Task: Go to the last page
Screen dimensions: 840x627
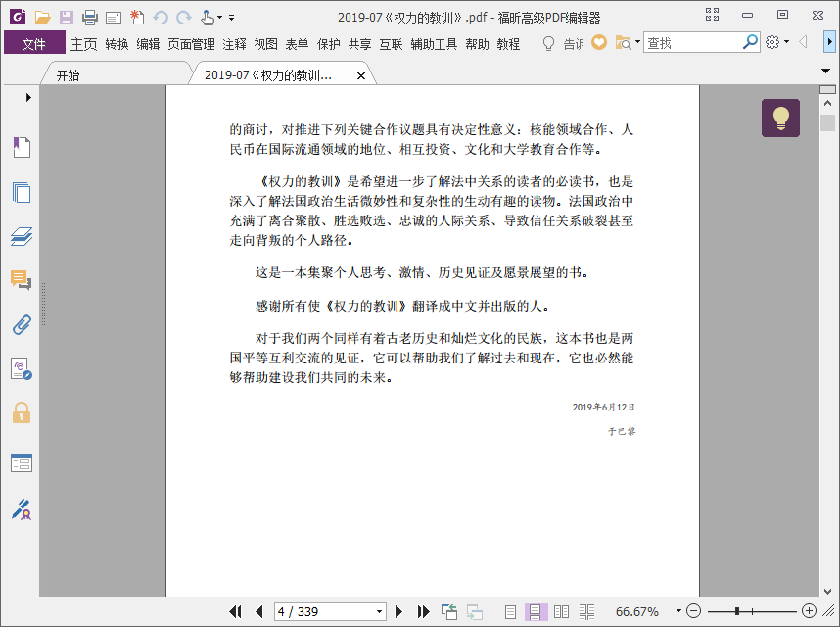Action: tap(423, 612)
